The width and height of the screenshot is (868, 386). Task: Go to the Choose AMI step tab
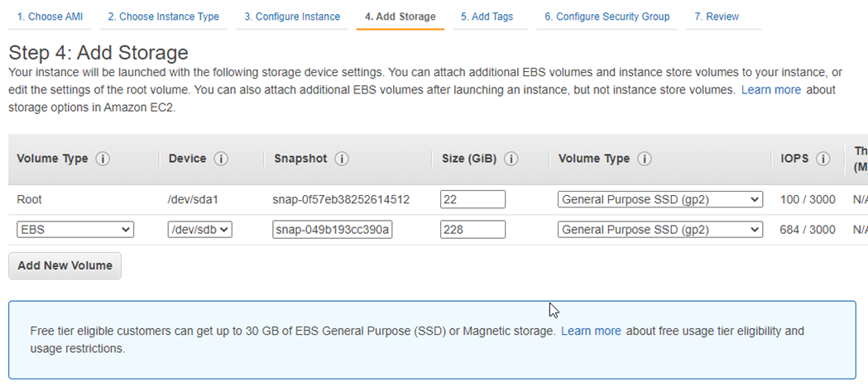(50, 17)
